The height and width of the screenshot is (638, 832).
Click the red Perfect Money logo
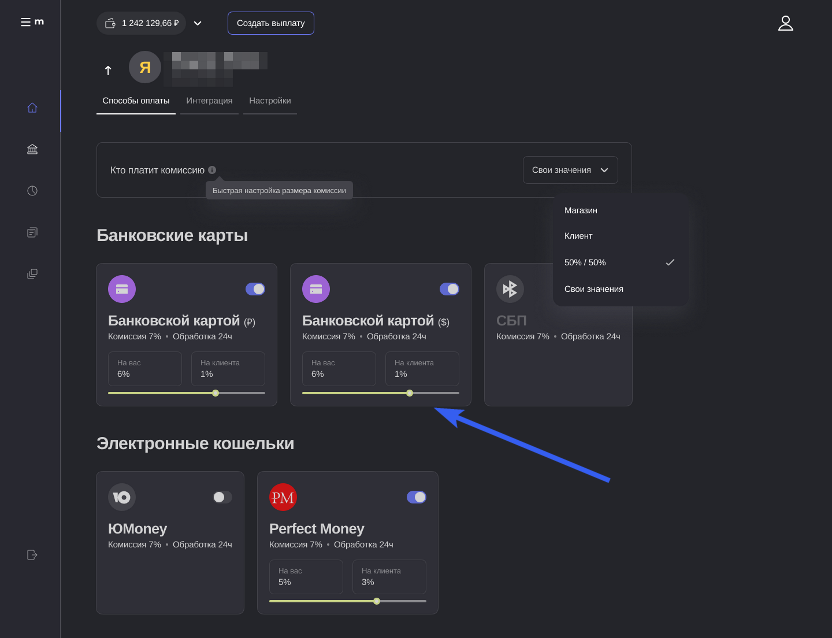coord(283,497)
